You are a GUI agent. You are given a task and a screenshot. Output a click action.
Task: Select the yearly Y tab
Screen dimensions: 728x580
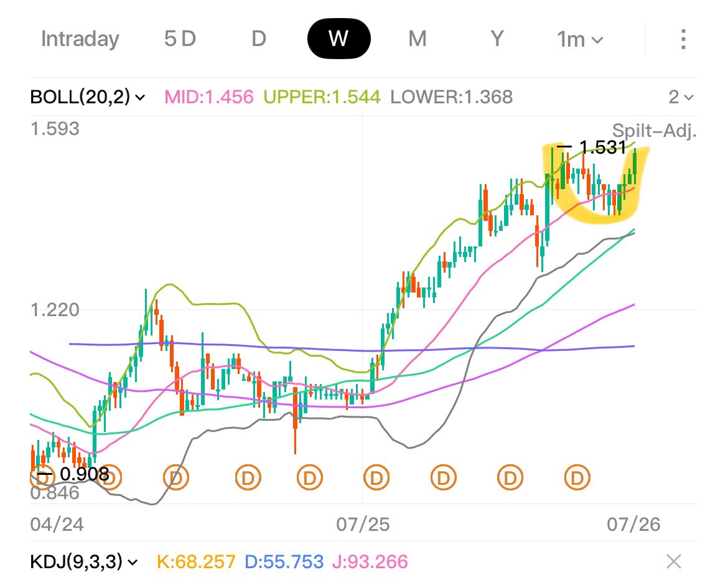click(x=497, y=39)
